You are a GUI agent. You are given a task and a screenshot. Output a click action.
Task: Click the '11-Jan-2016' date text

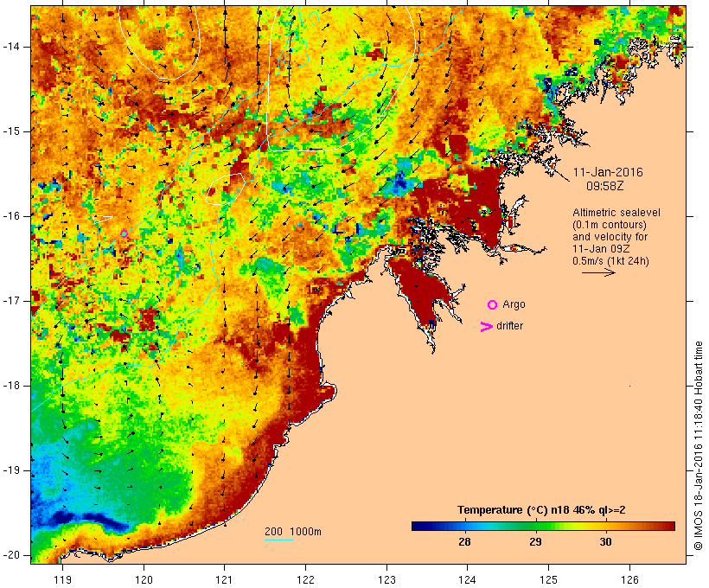(608, 172)
